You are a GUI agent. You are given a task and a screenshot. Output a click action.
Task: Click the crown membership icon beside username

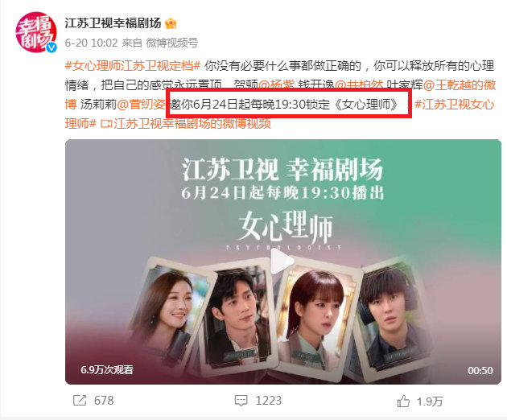click(x=171, y=23)
